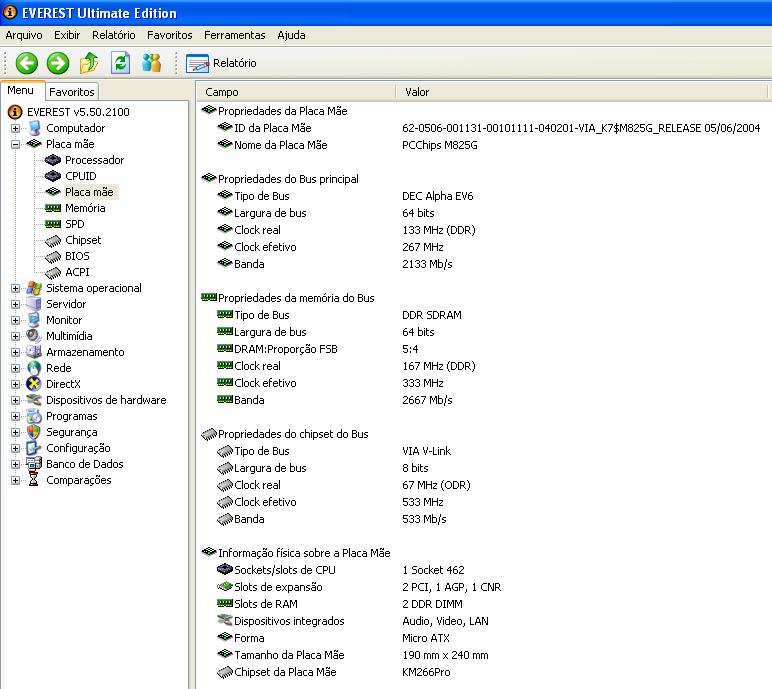772x689 pixels.
Task: Click the DirectX yellow X icon
Action: pos(34,384)
